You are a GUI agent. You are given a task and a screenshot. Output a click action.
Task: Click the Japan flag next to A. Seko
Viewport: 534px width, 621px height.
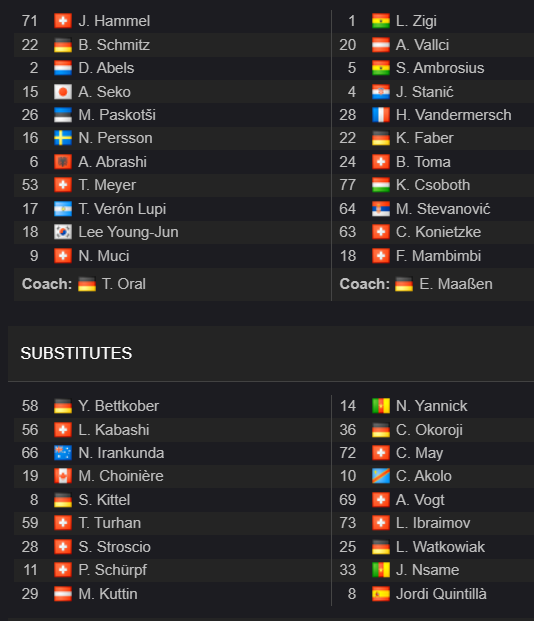(63, 92)
